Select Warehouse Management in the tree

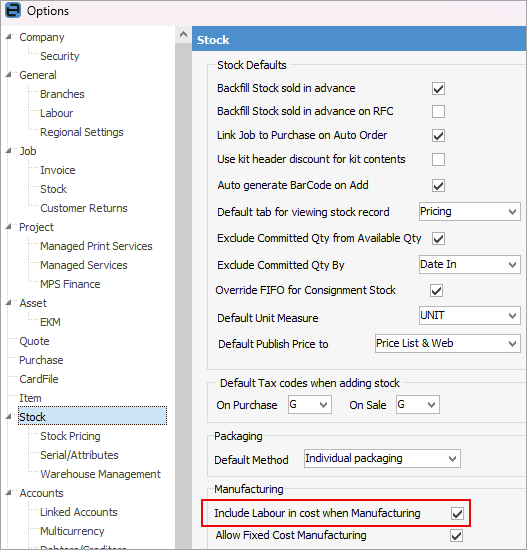point(100,474)
